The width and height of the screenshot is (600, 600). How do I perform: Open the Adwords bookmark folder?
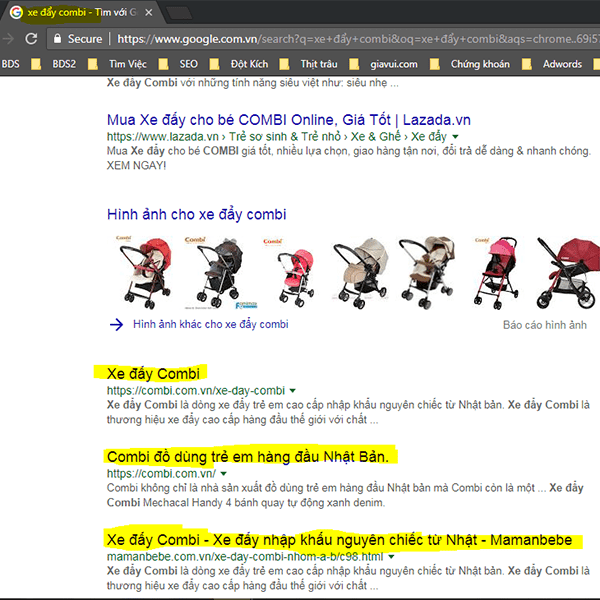coord(561,64)
